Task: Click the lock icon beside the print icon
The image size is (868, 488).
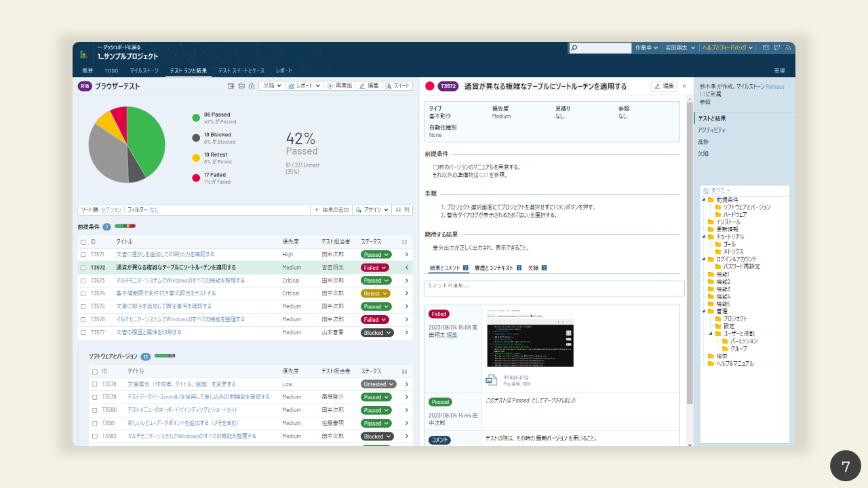Action: click(251, 86)
